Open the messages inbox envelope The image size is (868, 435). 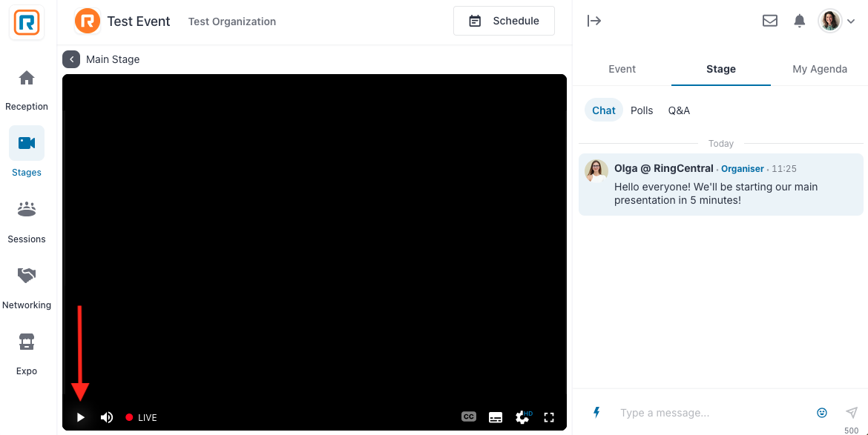770,21
